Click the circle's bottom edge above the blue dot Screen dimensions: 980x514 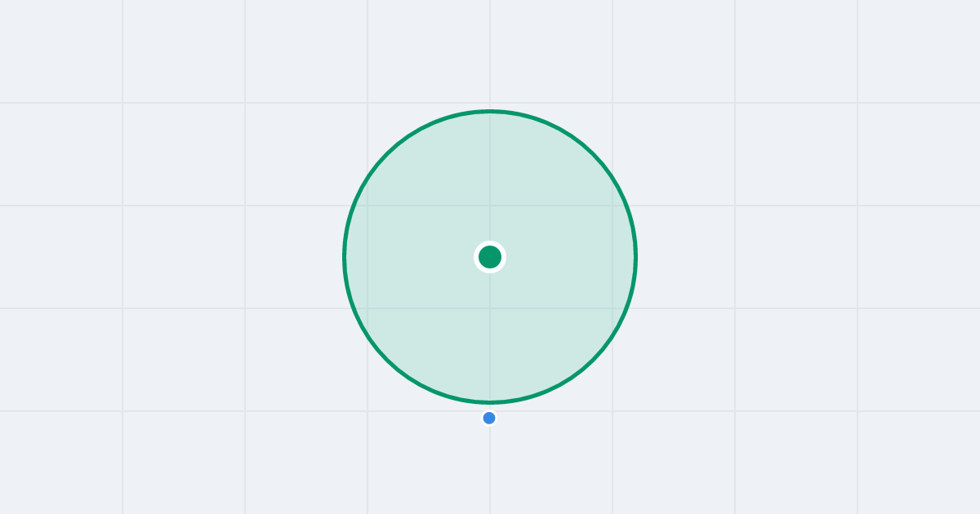(490, 402)
